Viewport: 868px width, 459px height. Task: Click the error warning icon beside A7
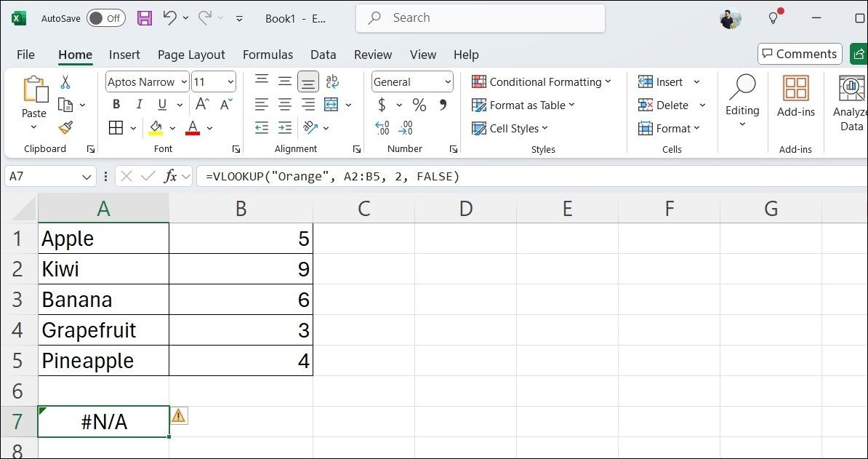click(x=179, y=415)
